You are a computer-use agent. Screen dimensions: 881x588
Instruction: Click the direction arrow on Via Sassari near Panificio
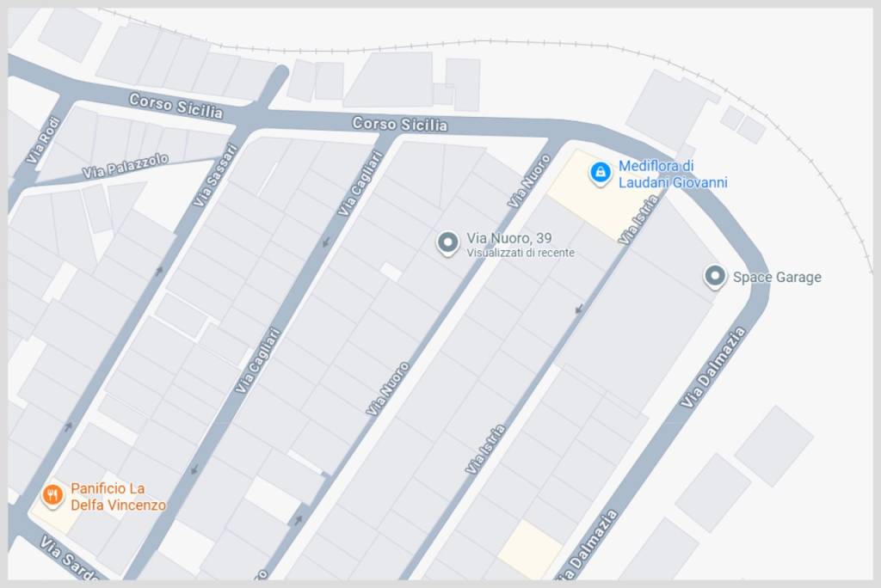pos(69,427)
